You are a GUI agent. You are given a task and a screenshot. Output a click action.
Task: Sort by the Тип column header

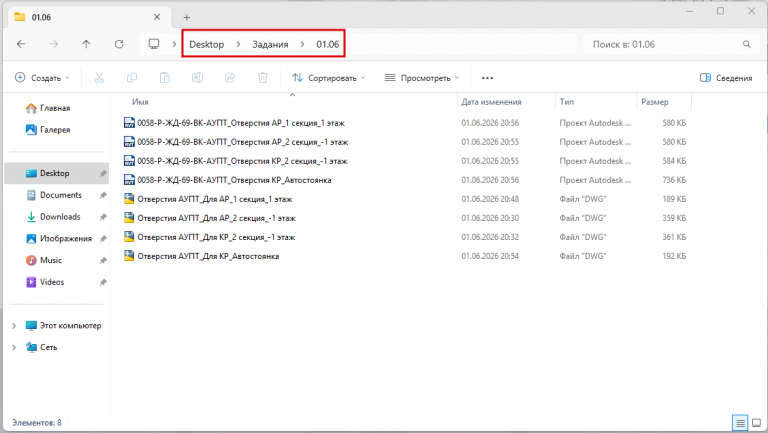point(567,102)
